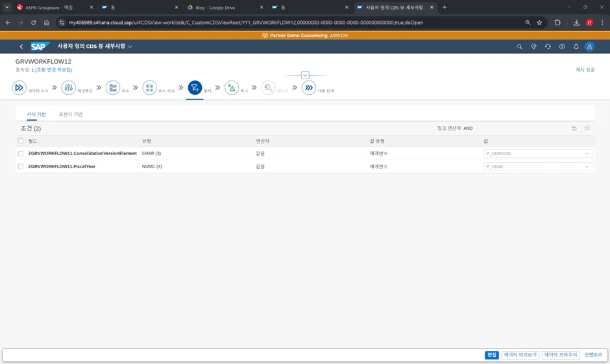Click the back arrow next to SAP logo

pyautogui.click(x=21, y=47)
